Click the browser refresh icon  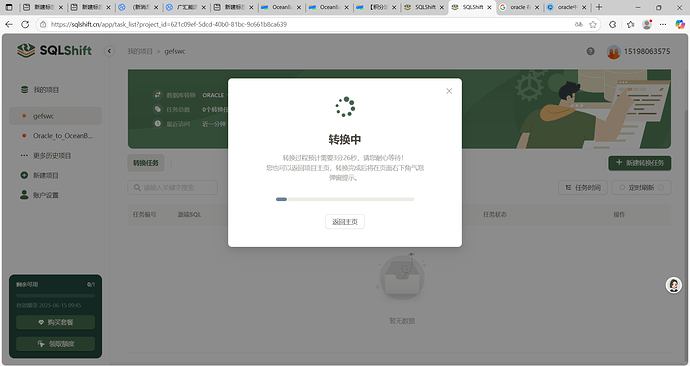pos(25,25)
